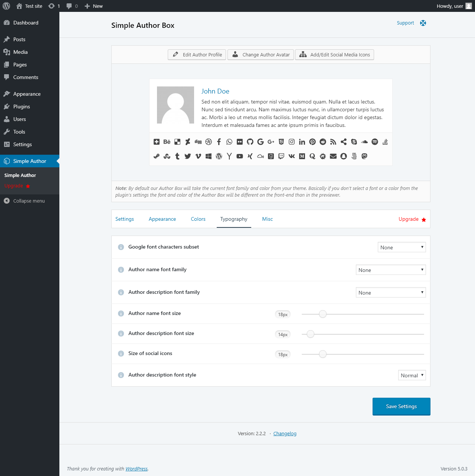The image size is (475, 476).
Task: Click the Google+ social icon
Action: (271, 142)
